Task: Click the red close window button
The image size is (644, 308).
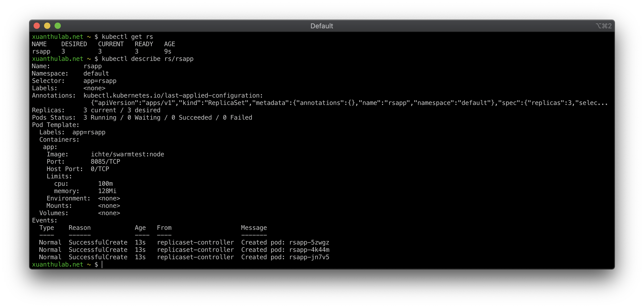Action: 37,26
